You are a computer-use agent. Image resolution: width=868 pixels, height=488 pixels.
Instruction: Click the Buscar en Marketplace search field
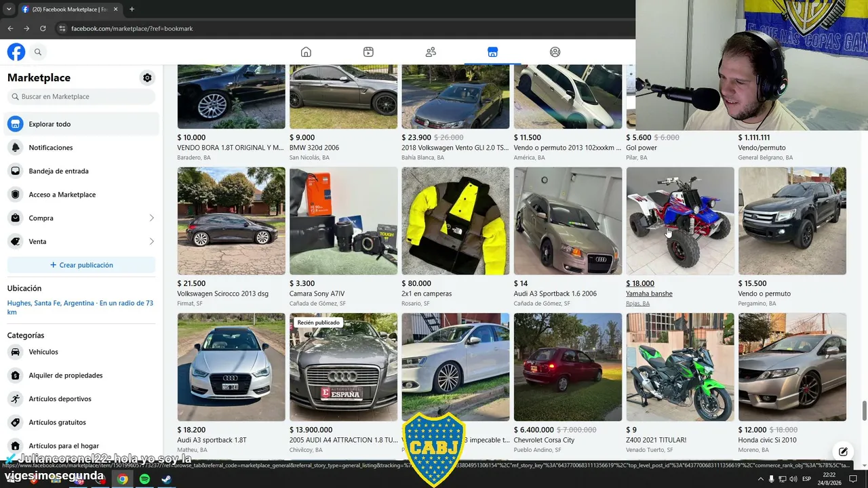(81, 97)
